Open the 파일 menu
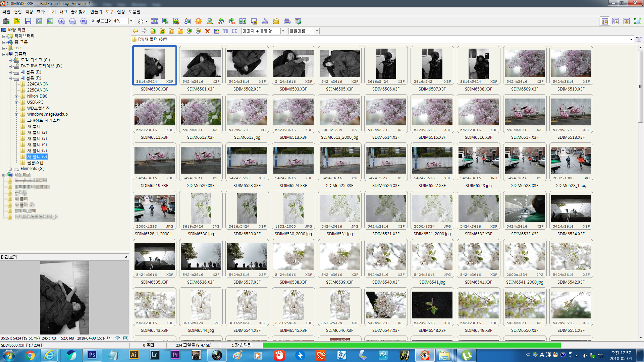Viewport: 644px width, 362px height. (6, 12)
